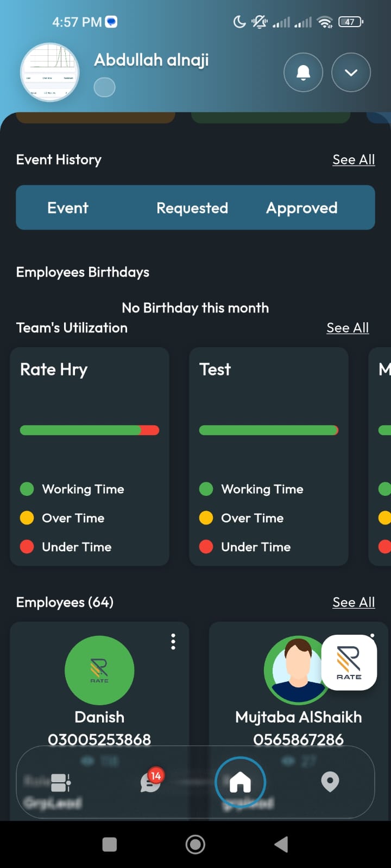Open chat messages with 14 badge
Screen dimensions: 391x868
pyautogui.click(x=150, y=782)
